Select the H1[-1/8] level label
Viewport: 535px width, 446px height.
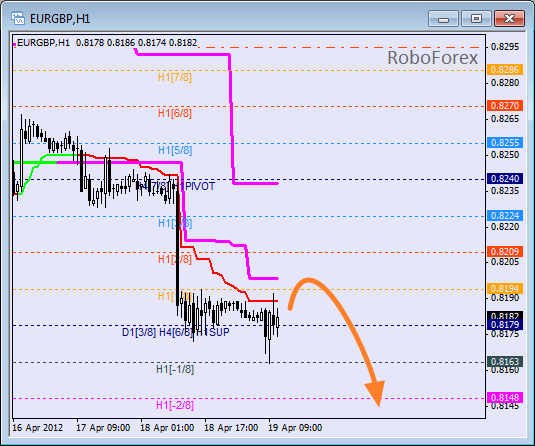click(x=175, y=369)
